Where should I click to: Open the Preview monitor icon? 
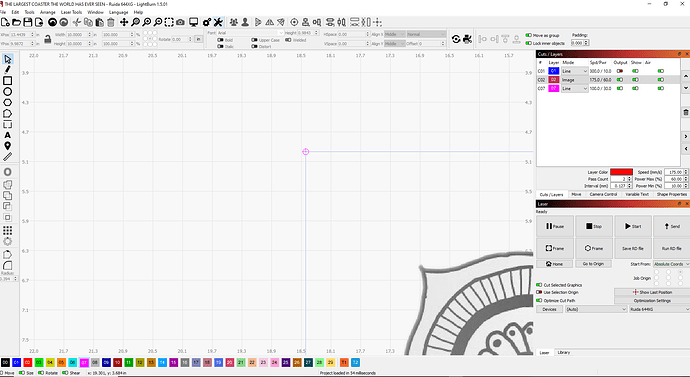click(193, 22)
